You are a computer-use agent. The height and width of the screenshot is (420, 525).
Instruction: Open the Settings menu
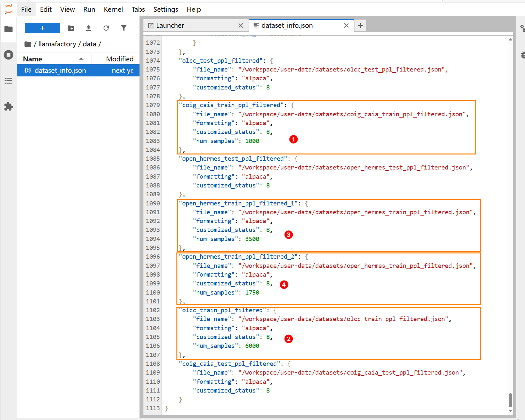[x=166, y=9]
